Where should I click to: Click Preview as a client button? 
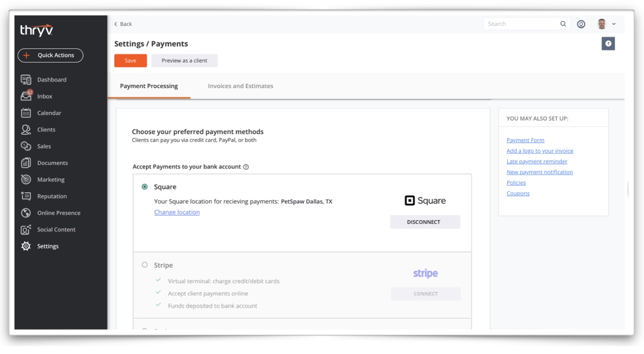pyautogui.click(x=184, y=60)
